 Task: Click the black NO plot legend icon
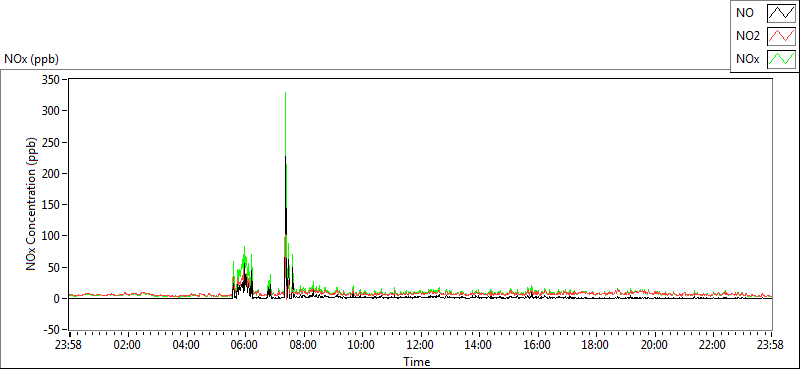tap(781, 13)
